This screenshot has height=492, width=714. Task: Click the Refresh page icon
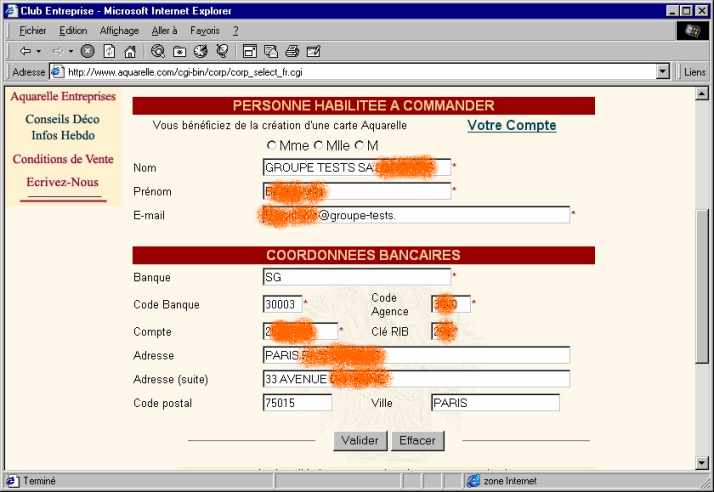point(109,51)
